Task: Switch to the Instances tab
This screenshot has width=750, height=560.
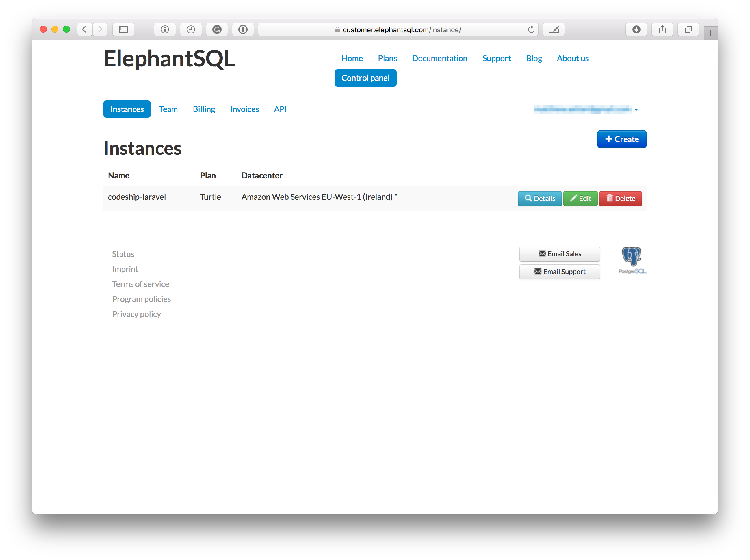Action: coord(127,109)
